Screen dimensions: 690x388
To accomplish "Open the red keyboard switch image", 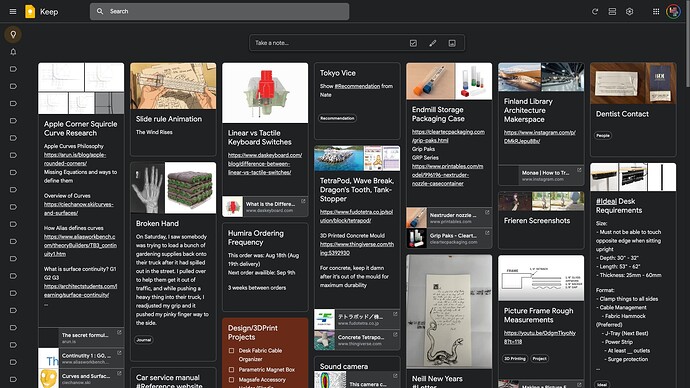I will (265, 93).
